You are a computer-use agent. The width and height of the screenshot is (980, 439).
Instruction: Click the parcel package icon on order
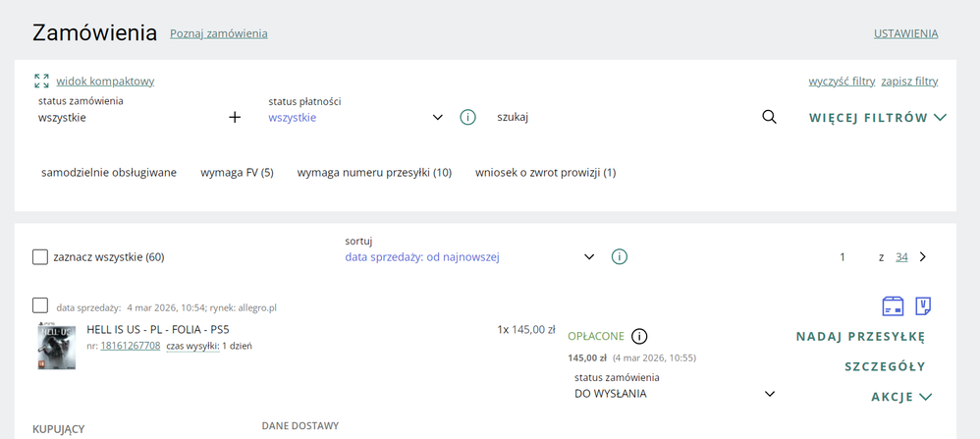893,306
